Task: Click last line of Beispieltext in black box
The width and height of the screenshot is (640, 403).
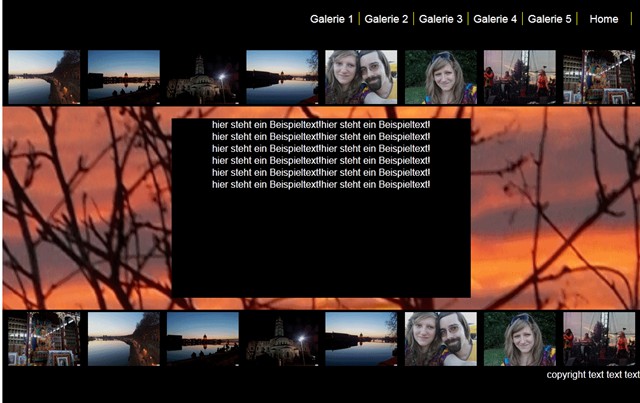Action: point(321,185)
